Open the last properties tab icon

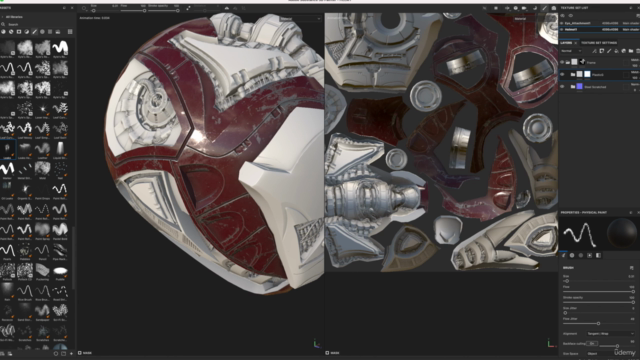[598, 255]
